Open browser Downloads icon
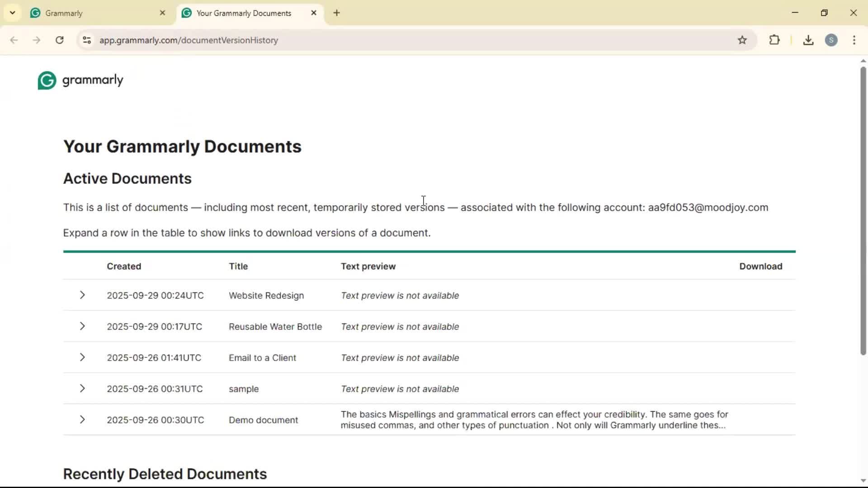 click(808, 40)
